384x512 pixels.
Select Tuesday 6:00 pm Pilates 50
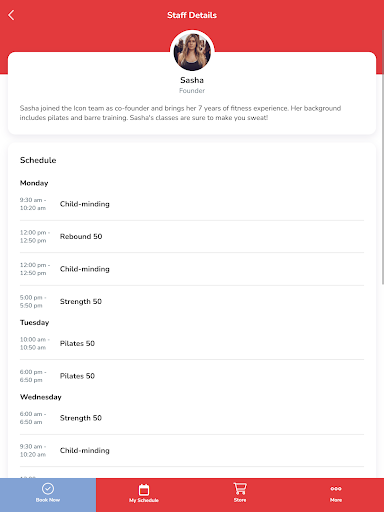(x=192, y=376)
